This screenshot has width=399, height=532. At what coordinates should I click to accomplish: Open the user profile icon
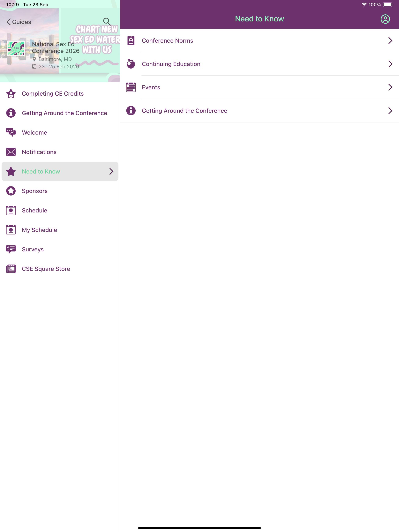(x=385, y=19)
